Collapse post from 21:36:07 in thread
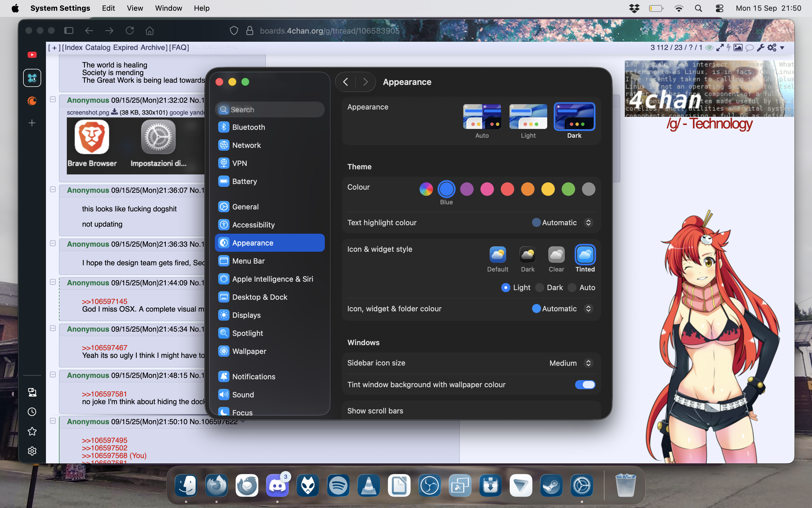Viewport: 812px width, 508px height. [x=53, y=189]
